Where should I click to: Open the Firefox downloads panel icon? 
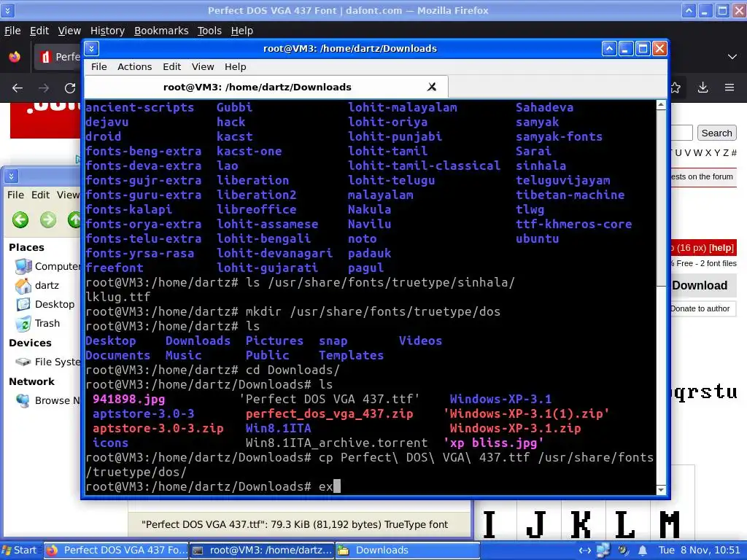[x=703, y=87]
